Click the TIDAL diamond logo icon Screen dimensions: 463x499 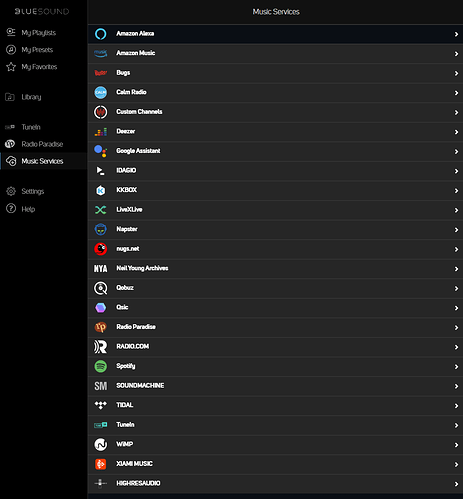click(100, 405)
